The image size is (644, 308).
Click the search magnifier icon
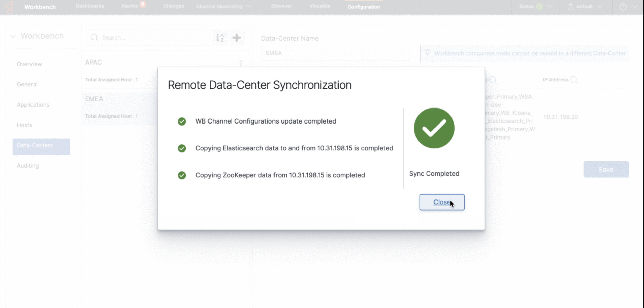click(94, 37)
